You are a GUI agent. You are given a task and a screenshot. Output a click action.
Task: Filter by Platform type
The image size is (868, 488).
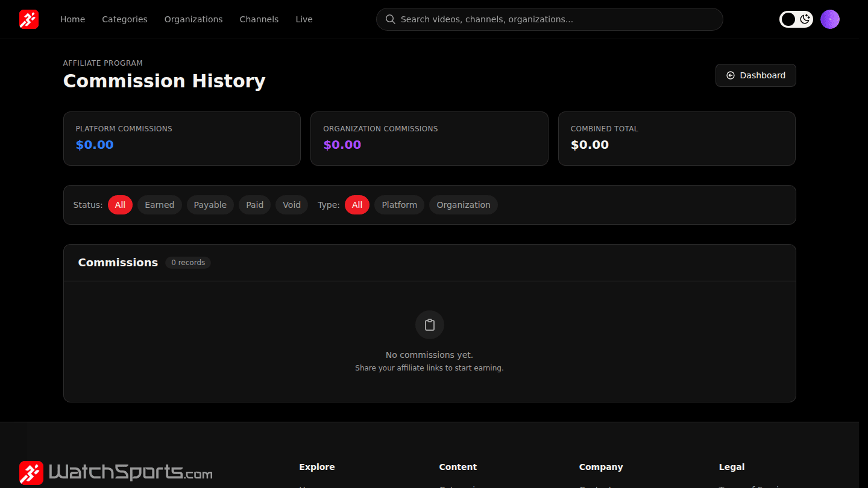tap(400, 205)
